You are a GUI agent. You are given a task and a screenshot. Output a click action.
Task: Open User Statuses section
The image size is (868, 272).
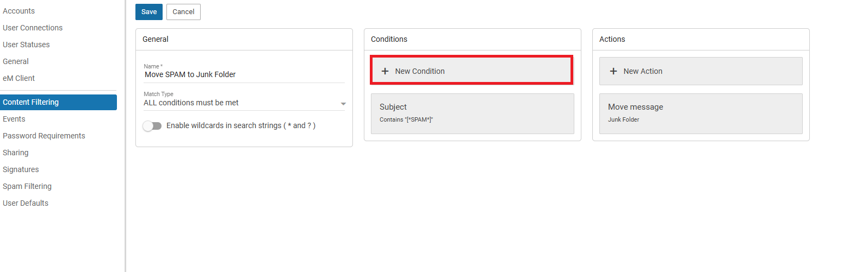(x=26, y=45)
